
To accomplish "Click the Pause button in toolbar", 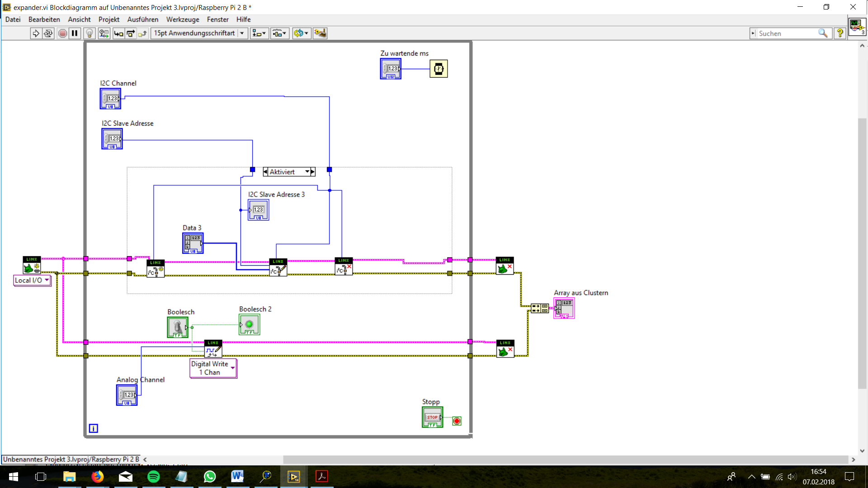I will pyautogui.click(x=75, y=33).
